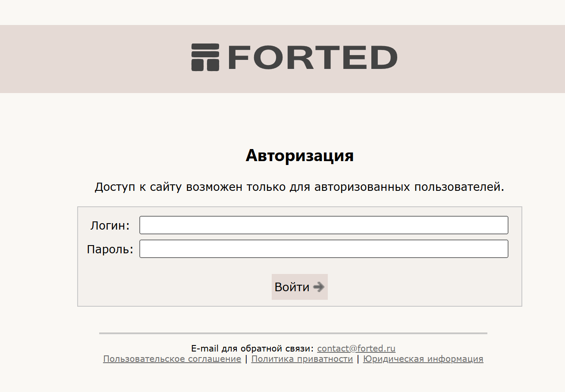The height and width of the screenshot is (392, 565).
Task: Click the FORTED wordmark in the header
Action: click(310, 57)
